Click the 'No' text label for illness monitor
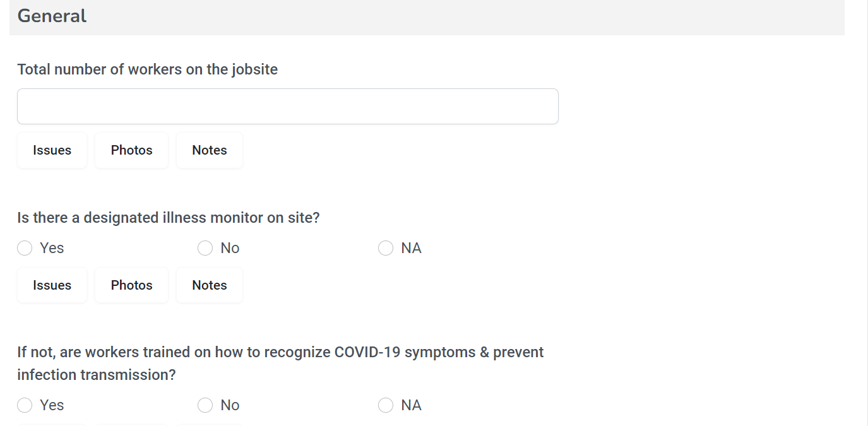The image size is (868, 426). pyautogui.click(x=230, y=248)
